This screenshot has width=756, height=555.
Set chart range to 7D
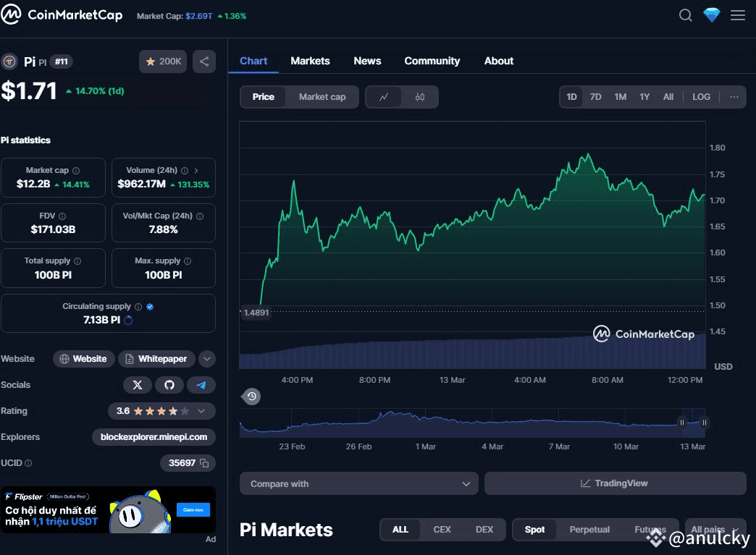click(595, 97)
